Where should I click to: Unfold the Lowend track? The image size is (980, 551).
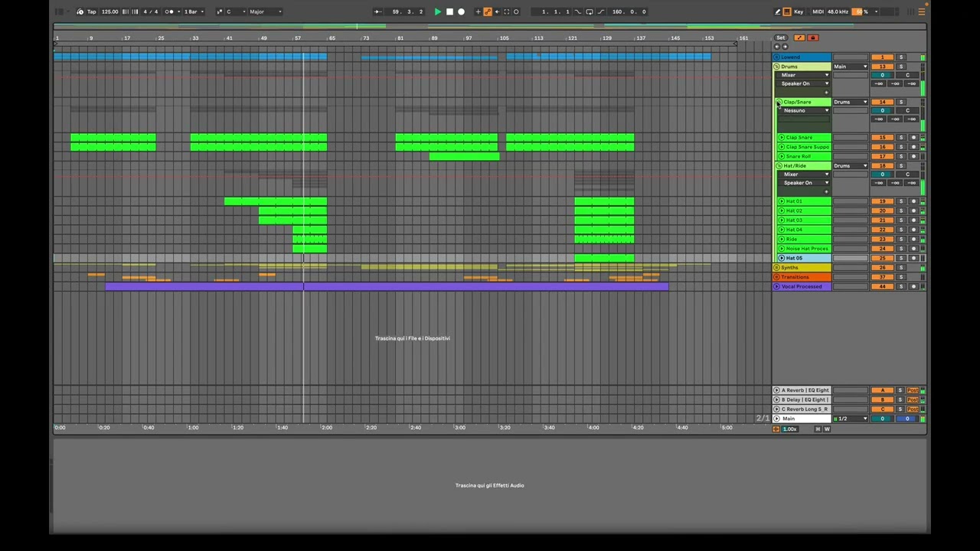point(776,57)
